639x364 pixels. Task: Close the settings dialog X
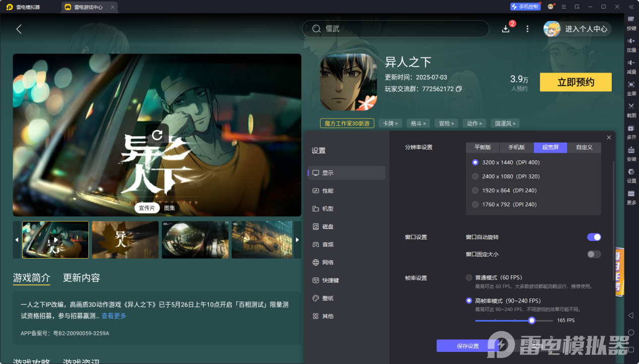click(x=609, y=137)
